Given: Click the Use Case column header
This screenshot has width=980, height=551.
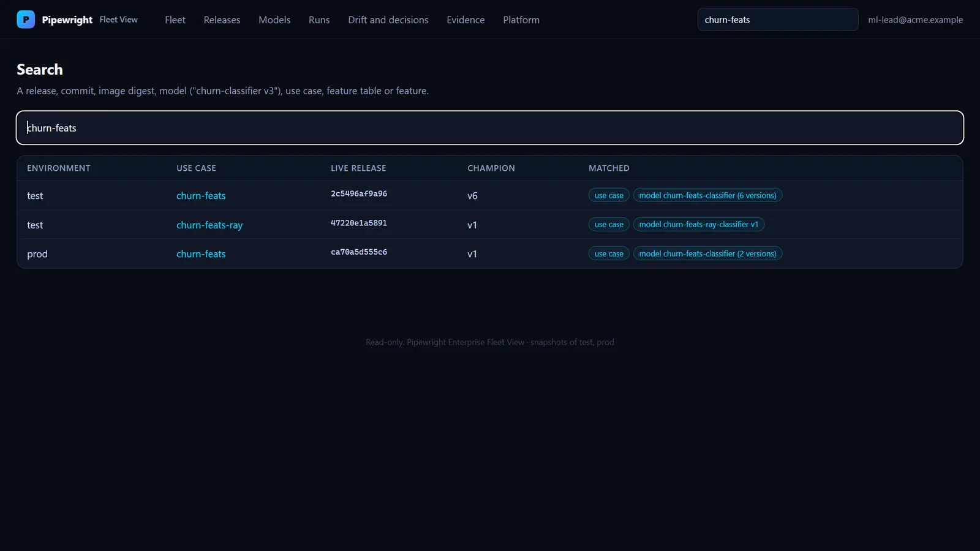Looking at the screenshot, I should coord(196,168).
